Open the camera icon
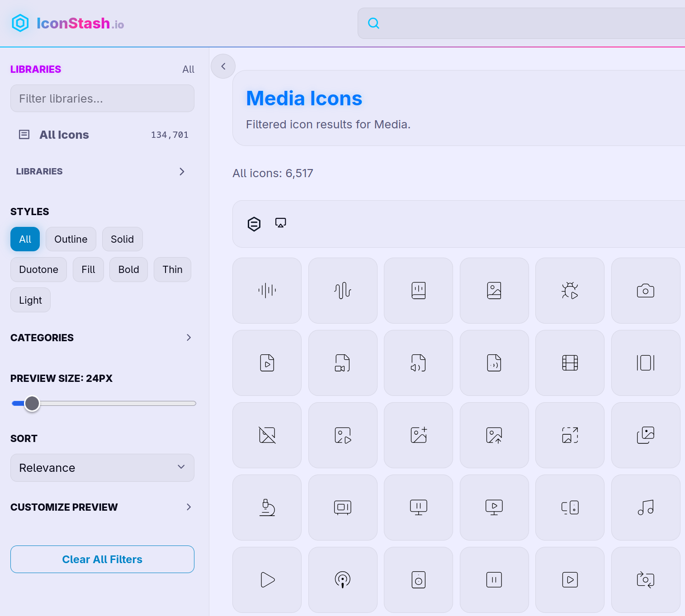This screenshot has width=685, height=616. (x=646, y=291)
